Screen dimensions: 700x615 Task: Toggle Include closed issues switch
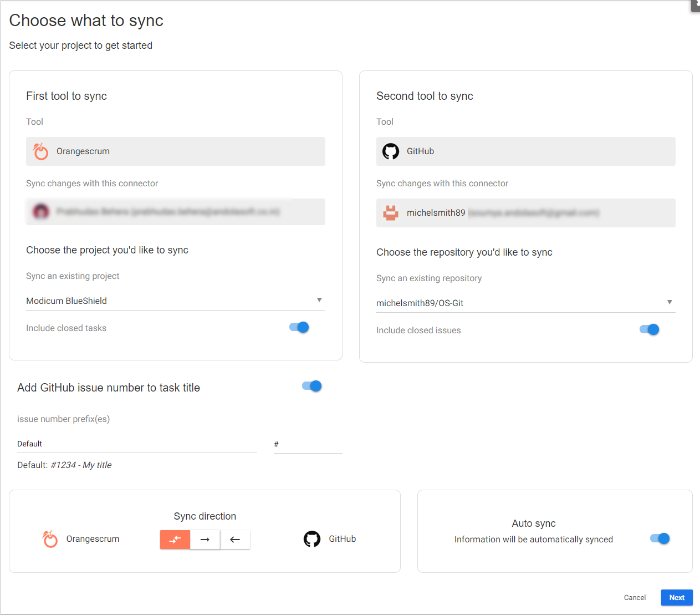point(650,329)
